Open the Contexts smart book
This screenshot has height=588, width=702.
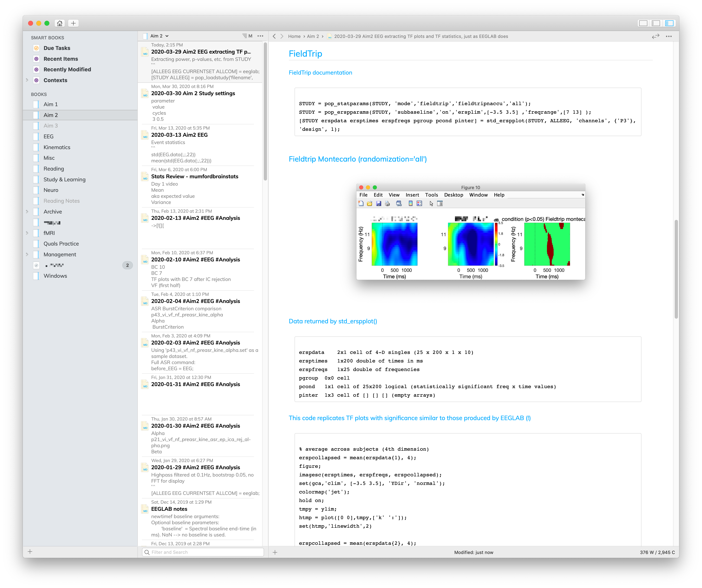click(55, 80)
